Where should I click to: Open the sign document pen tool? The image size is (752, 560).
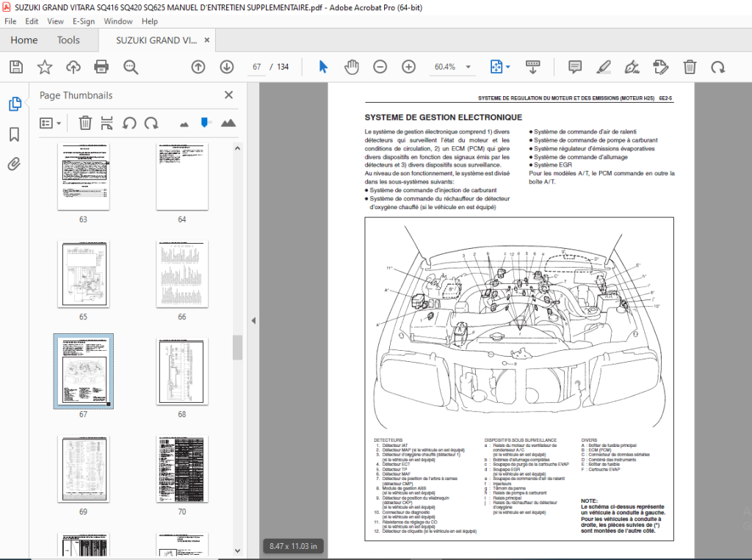(632, 67)
